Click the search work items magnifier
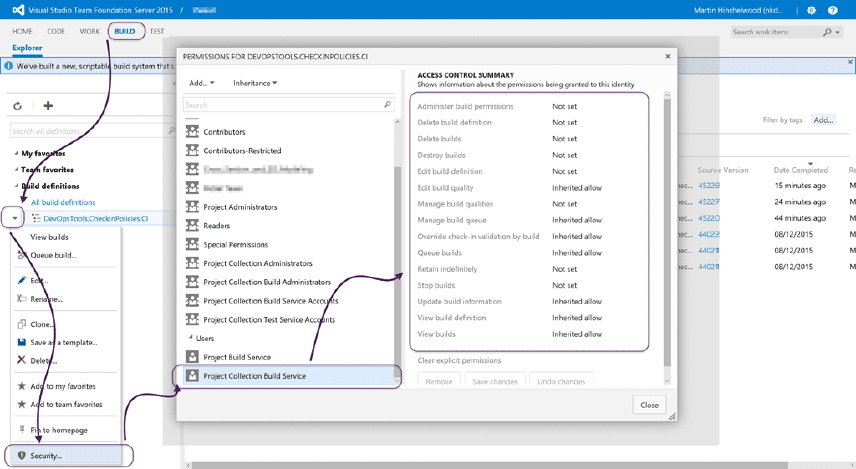 click(827, 32)
